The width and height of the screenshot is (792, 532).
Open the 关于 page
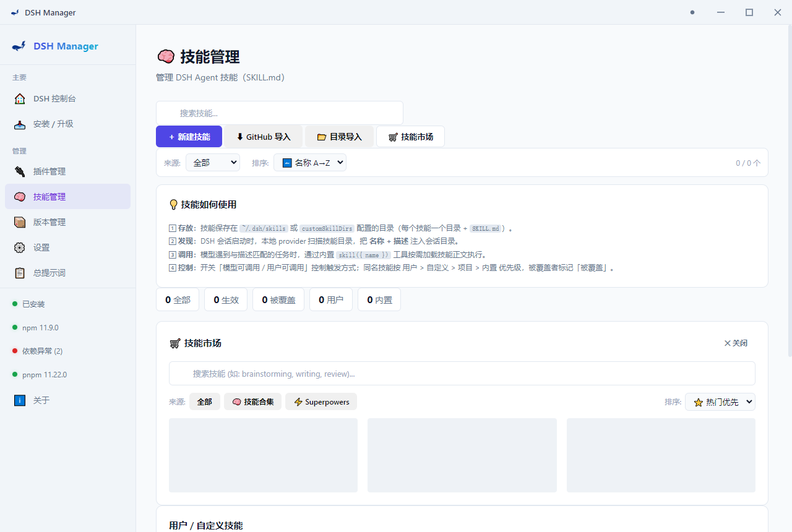(x=68, y=400)
